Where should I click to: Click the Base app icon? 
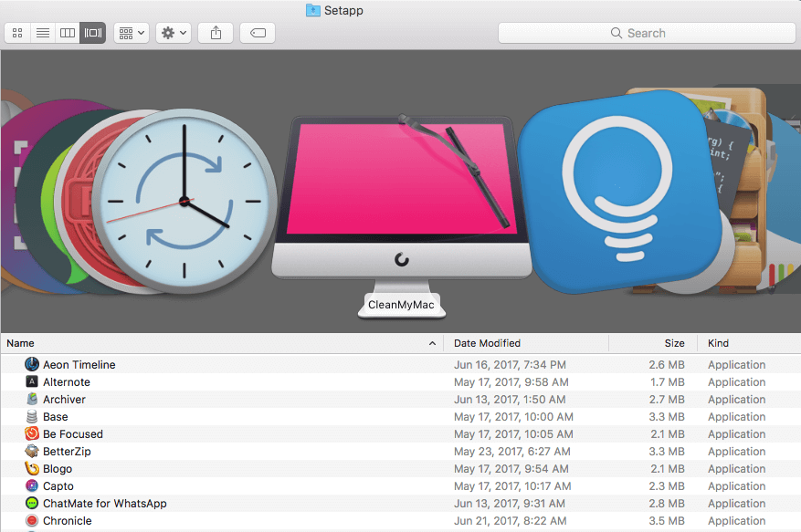32,416
